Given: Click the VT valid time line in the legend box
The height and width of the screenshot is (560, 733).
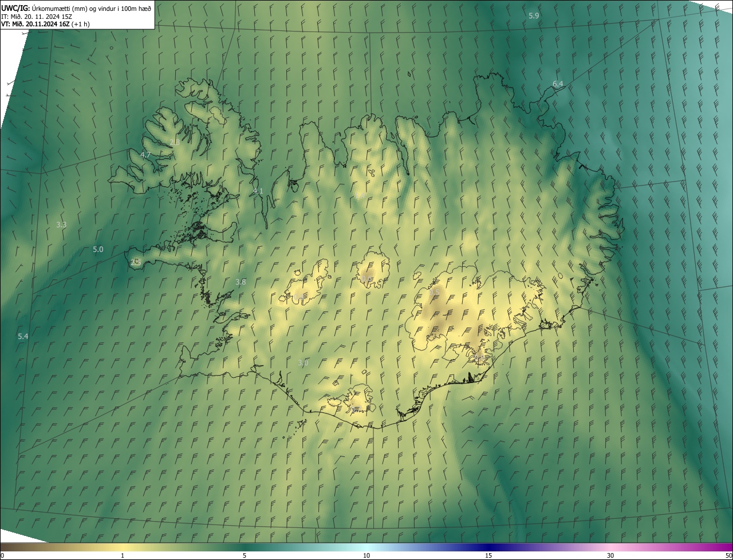Looking at the screenshot, I should pos(45,24).
